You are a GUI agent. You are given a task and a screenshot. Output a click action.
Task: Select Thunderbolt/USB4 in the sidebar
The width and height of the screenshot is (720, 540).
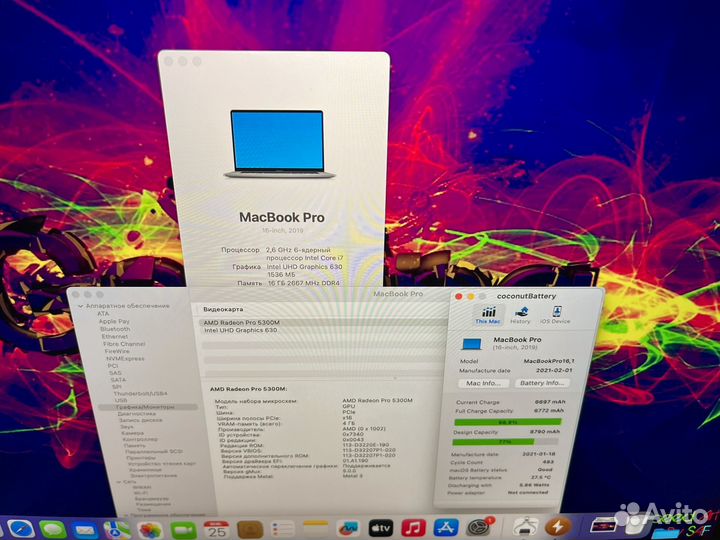click(141, 394)
